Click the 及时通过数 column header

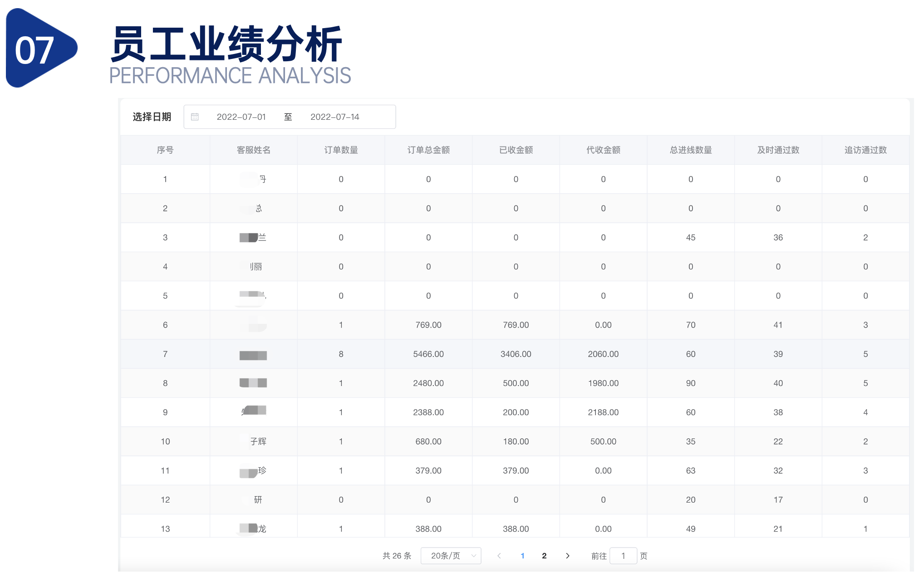pyautogui.click(x=778, y=150)
